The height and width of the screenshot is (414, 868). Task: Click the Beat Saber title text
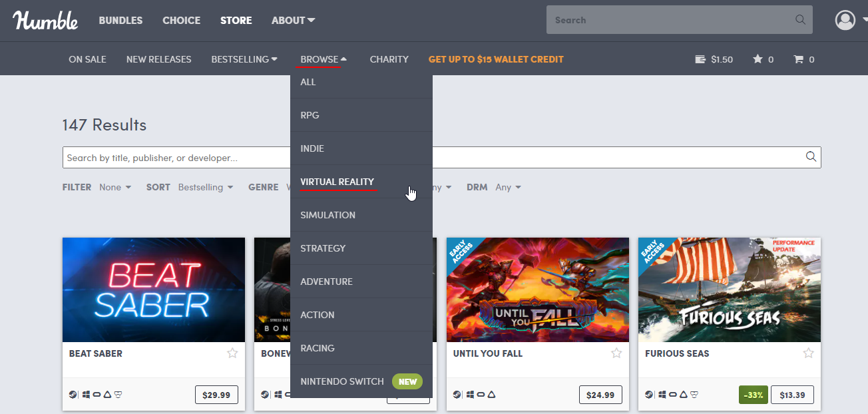click(x=96, y=353)
